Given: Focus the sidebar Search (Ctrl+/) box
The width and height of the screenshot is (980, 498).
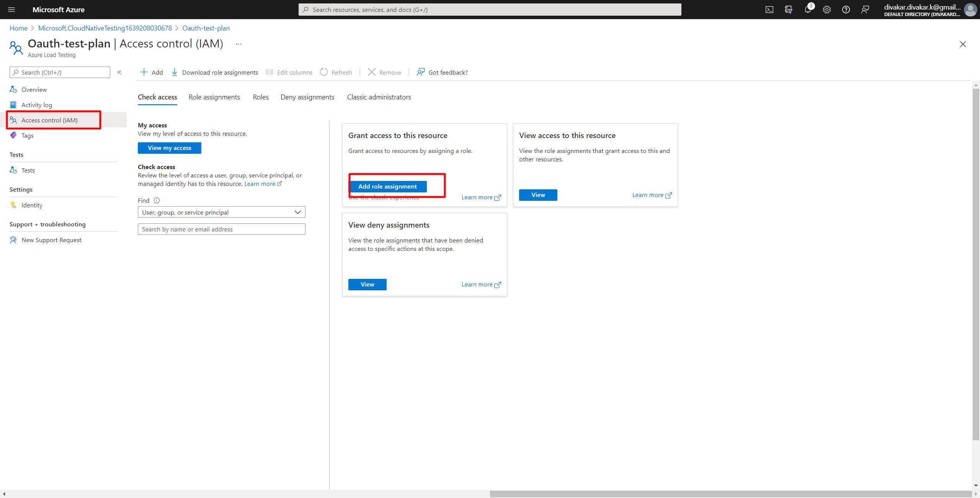Looking at the screenshot, I should [60, 72].
